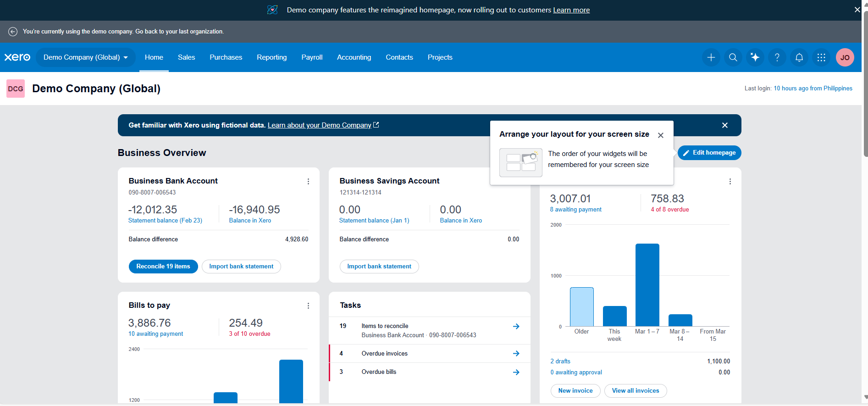Open the search magnifier icon
Viewport: 868px width, 406px height.
733,57
